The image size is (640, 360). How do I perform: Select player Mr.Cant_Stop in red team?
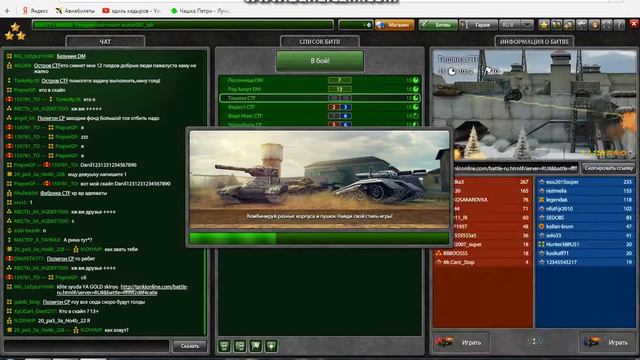(483, 262)
